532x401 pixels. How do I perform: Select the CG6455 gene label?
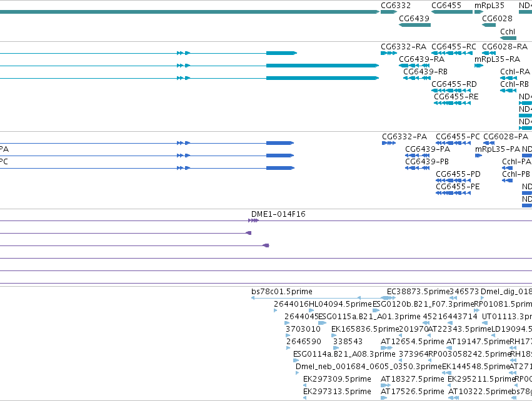446,6
